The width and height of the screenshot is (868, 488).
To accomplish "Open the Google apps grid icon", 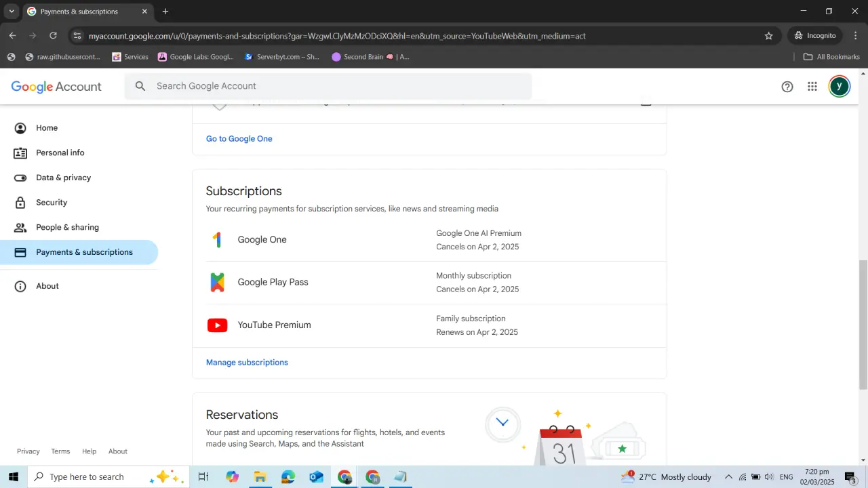I will point(812,86).
